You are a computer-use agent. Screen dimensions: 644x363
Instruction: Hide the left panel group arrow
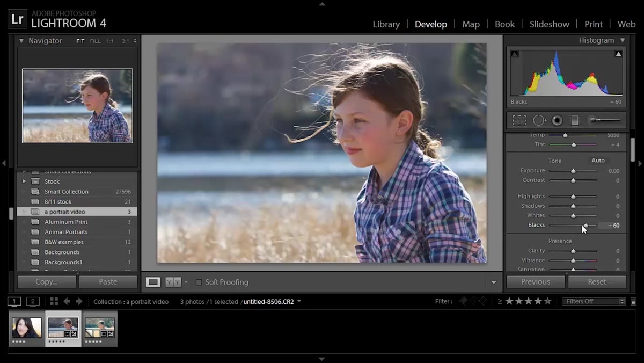click(x=4, y=163)
